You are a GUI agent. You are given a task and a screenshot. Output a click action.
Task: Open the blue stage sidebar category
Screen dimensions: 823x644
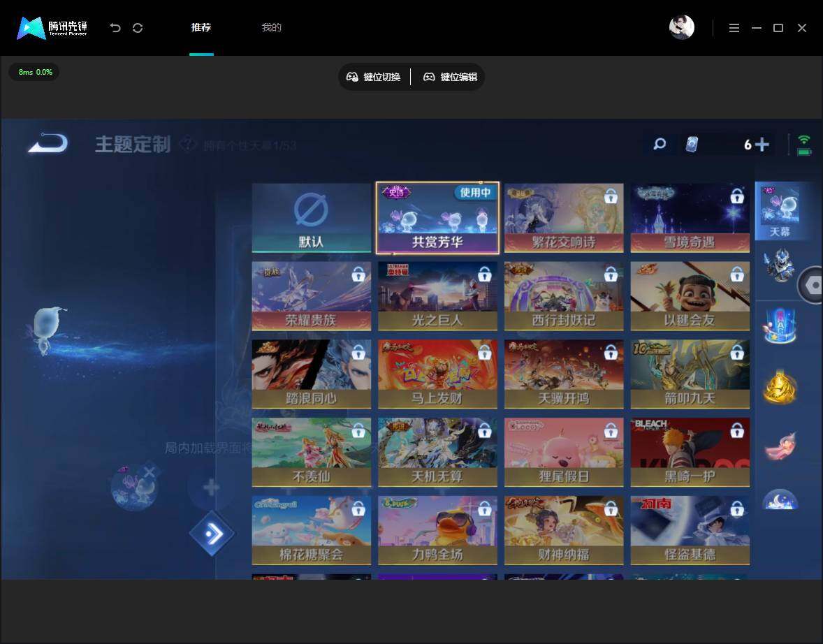(780, 325)
